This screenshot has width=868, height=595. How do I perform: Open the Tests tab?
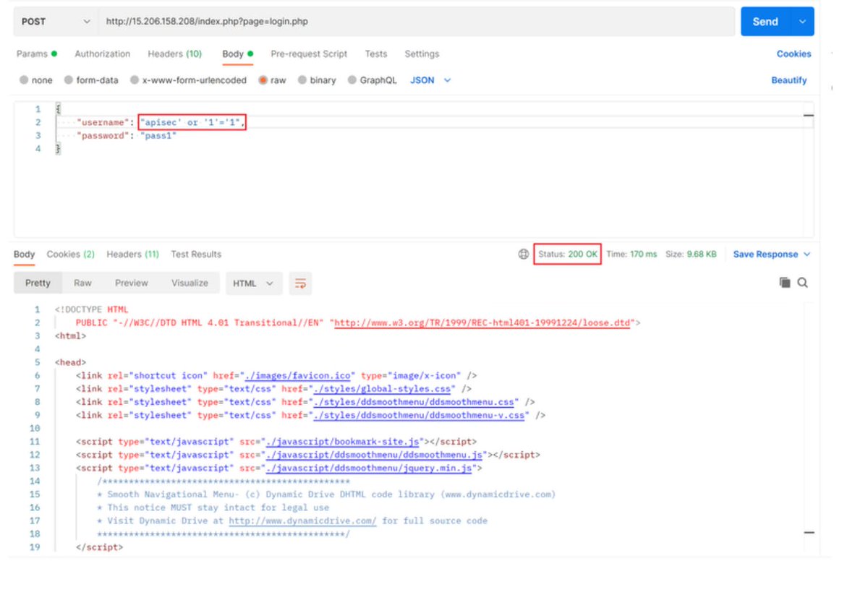(x=375, y=53)
